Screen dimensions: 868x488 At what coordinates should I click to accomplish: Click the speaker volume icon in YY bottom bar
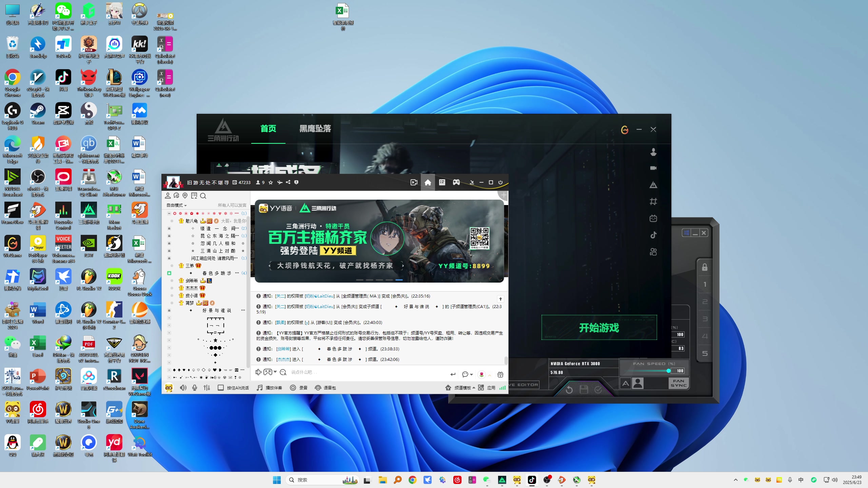[183, 388]
